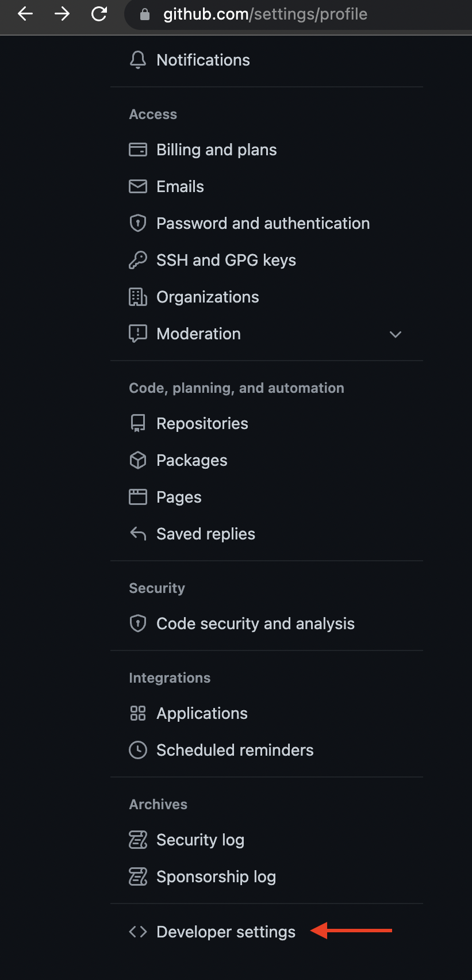
Task: Open the Sponsorship log
Action: 216,876
